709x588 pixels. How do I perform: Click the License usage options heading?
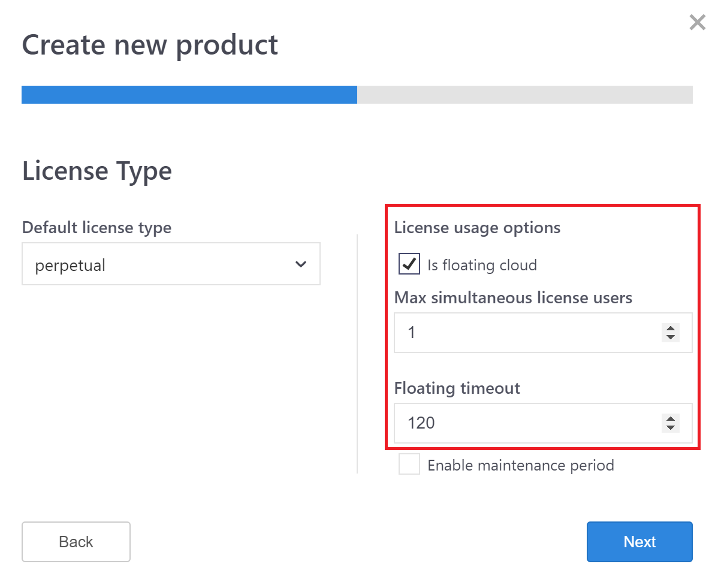tap(477, 228)
